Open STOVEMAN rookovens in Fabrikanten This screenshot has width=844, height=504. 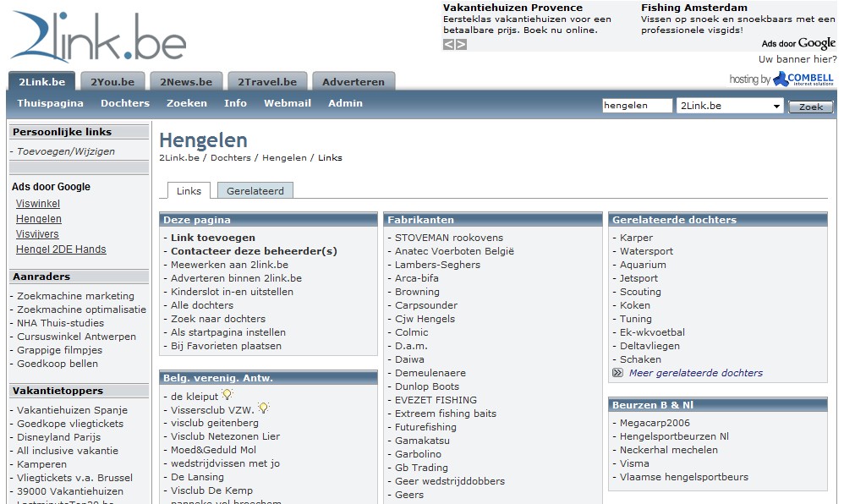pyautogui.click(x=449, y=238)
